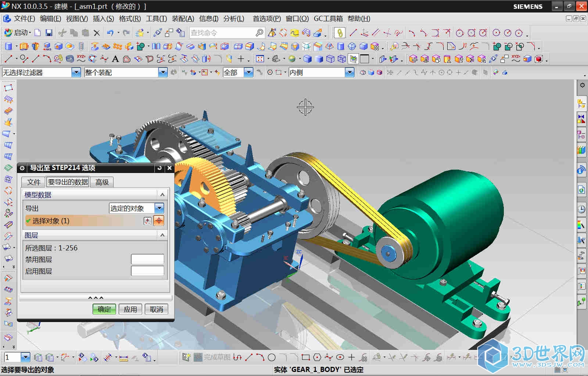Click the Delete X icon in toolbar
Screen dimensions: 588x376
(x=97, y=33)
